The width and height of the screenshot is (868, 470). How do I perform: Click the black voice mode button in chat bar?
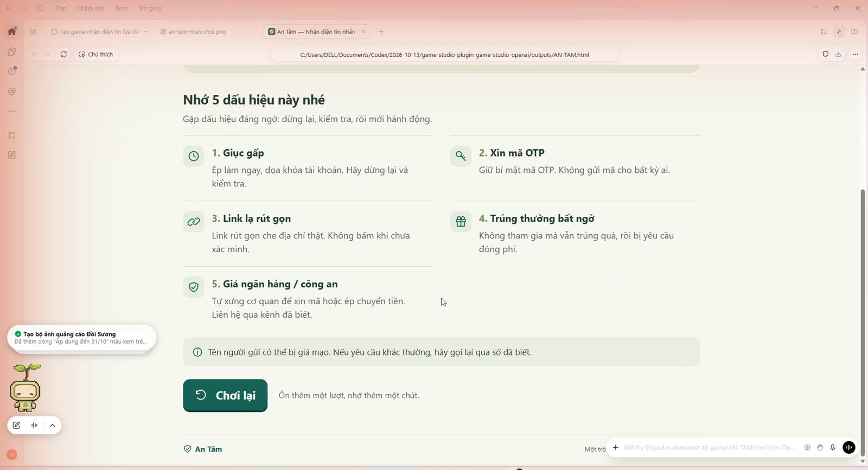(849, 447)
